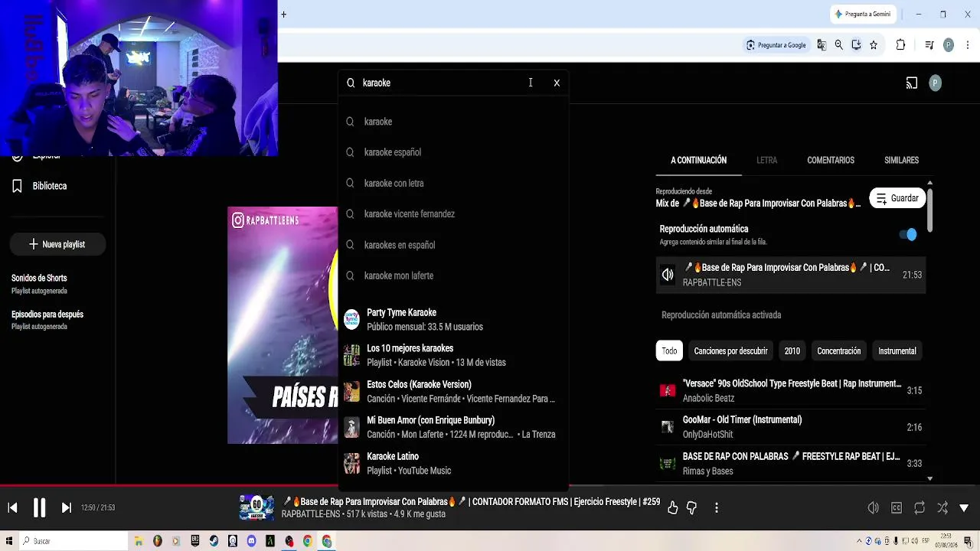Collapse the player page with down arrow

pyautogui.click(x=964, y=508)
